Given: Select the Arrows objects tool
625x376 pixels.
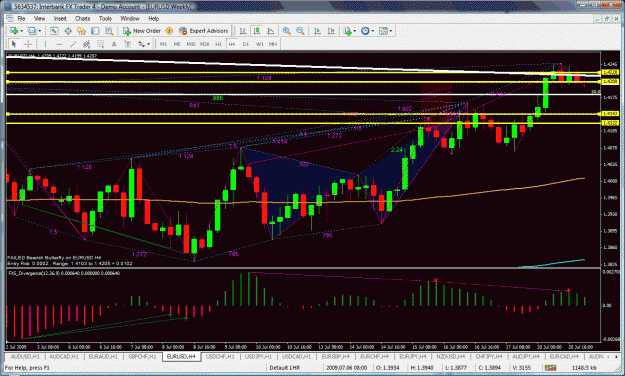Looking at the screenshot, I should point(141,44).
